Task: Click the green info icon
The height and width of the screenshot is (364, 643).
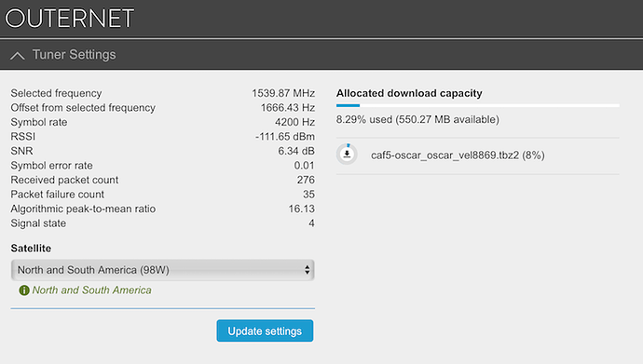Action: (24, 290)
